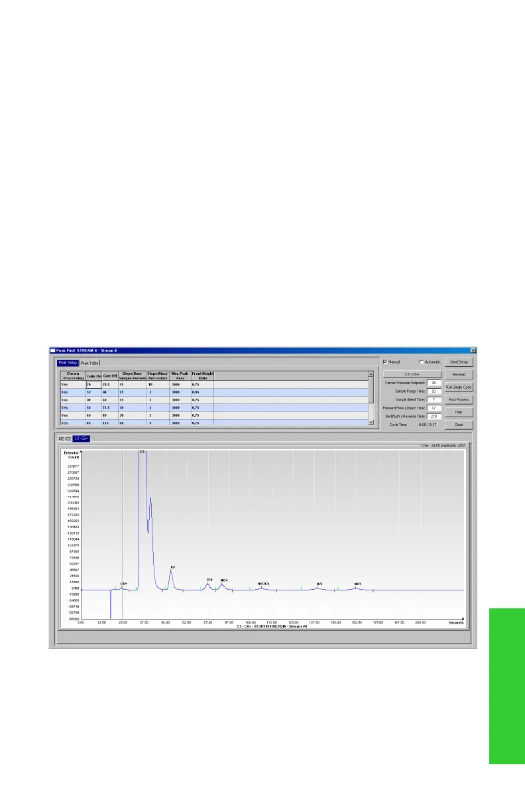Image resolution: width=525 pixels, height=812 pixels.
Task: Select Gate On cell value 20
Action: tap(93, 384)
